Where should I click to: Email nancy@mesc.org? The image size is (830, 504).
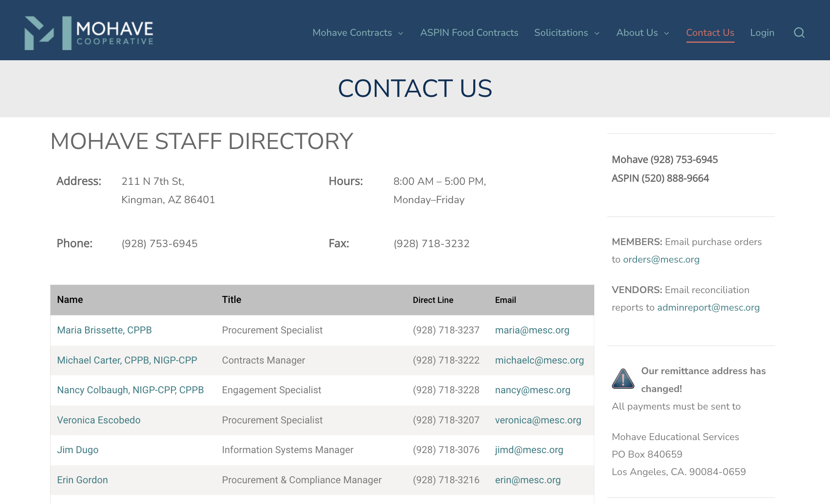pyautogui.click(x=532, y=390)
